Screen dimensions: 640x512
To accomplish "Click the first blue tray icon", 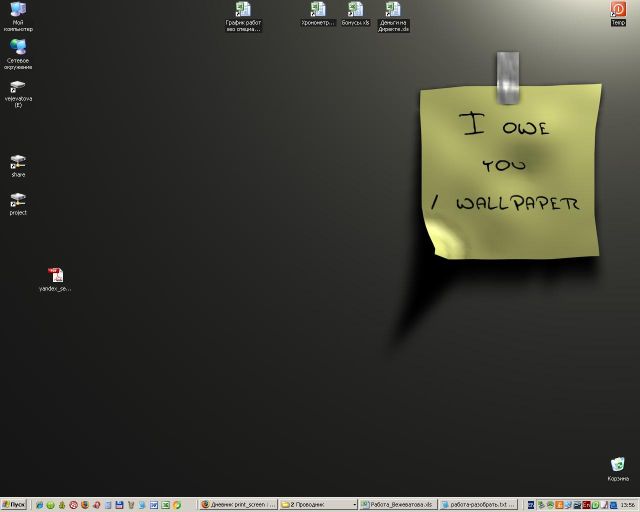I will (x=531, y=505).
